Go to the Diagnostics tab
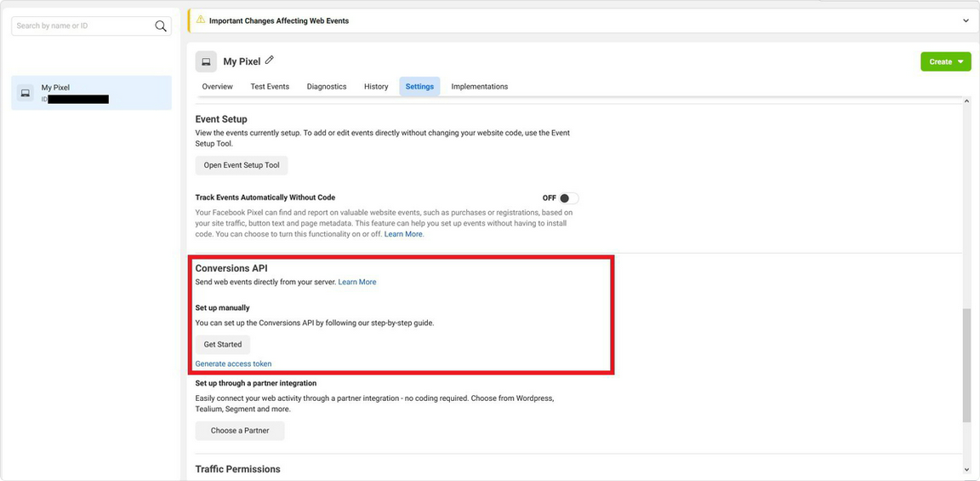Viewport: 980px width, 481px height. click(x=327, y=86)
